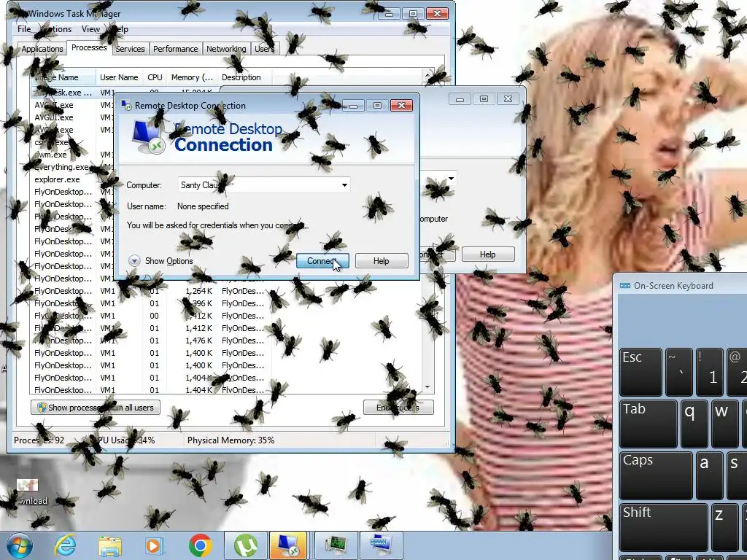Click Help in the back Remote Desktop window
This screenshot has height=560, width=747.
click(488, 254)
